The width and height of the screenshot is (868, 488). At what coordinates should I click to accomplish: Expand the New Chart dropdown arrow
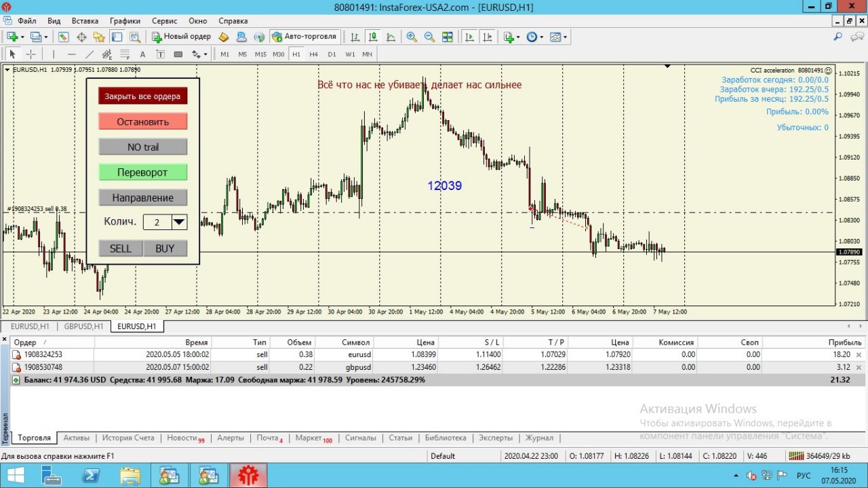22,37
